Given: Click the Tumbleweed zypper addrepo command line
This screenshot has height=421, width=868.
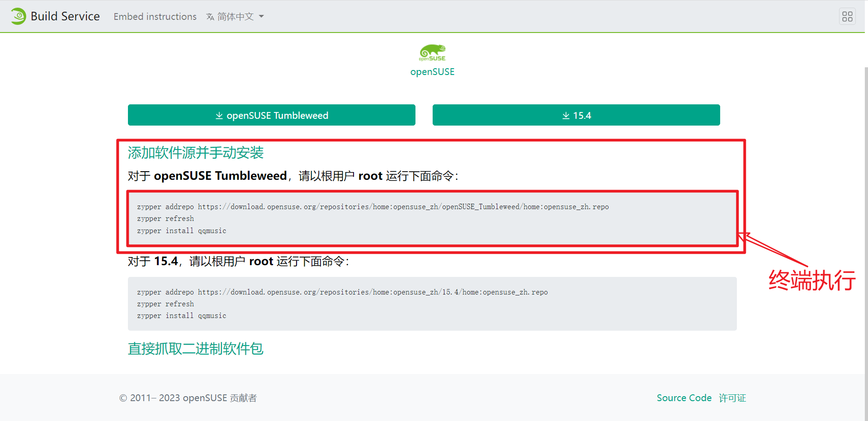Looking at the screenshot, I should point(373,207).
